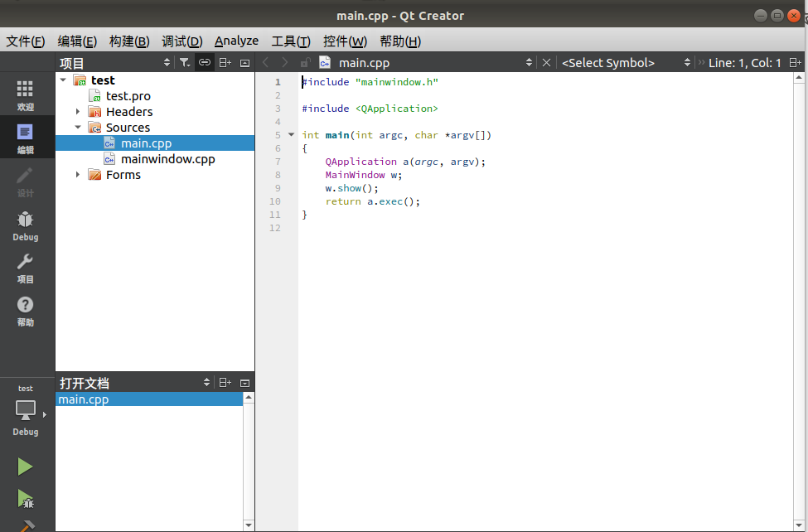Open the Analyze menu
The width and height of the screenshot is (808, 532).
(236, 41)
